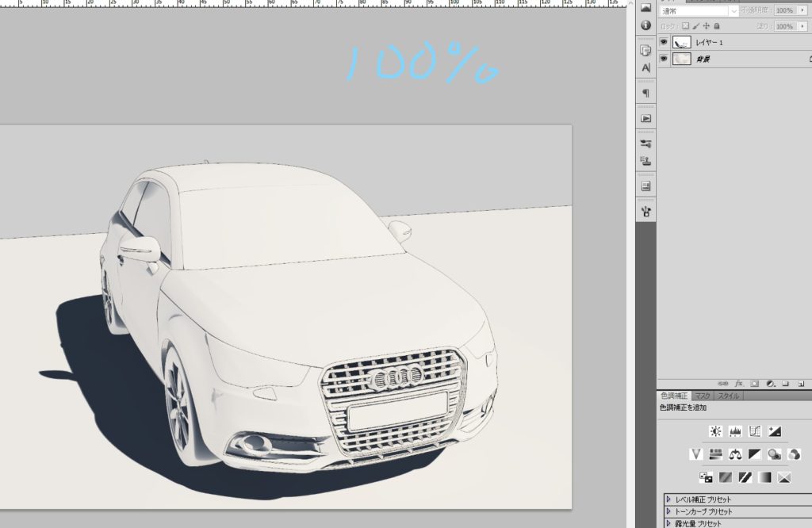Add an Exposure adjustment layer
The width and height of the screenshot is (812, 528).
[x=775, y=431]
